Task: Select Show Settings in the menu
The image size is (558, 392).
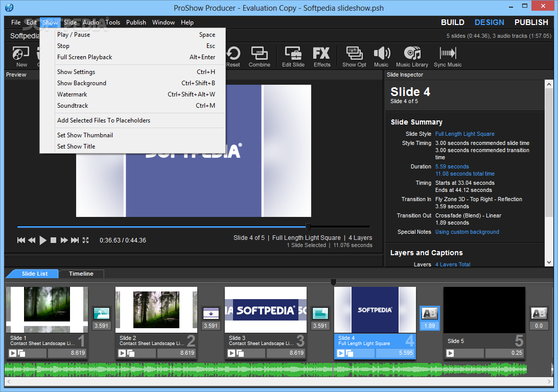Action: pyautogui.click(x=132, y=72)
